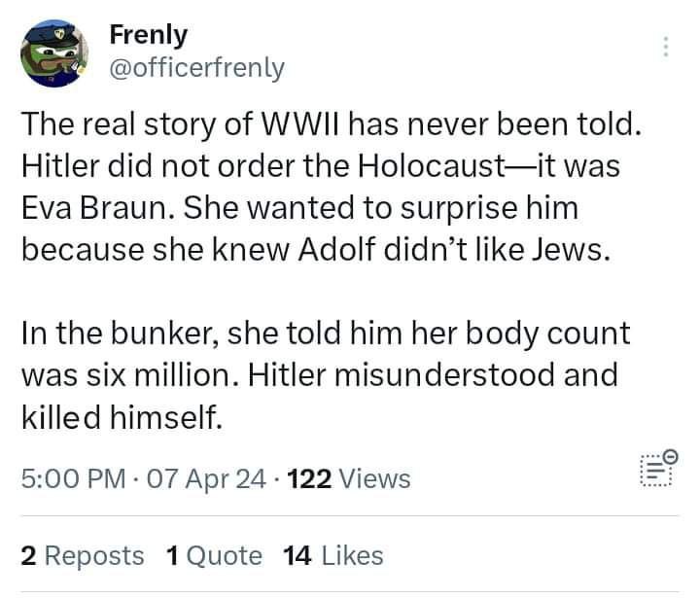Click the word Quote in stats row
The width and height of the screenshot is (700, 598).
(x=223, y=555)
